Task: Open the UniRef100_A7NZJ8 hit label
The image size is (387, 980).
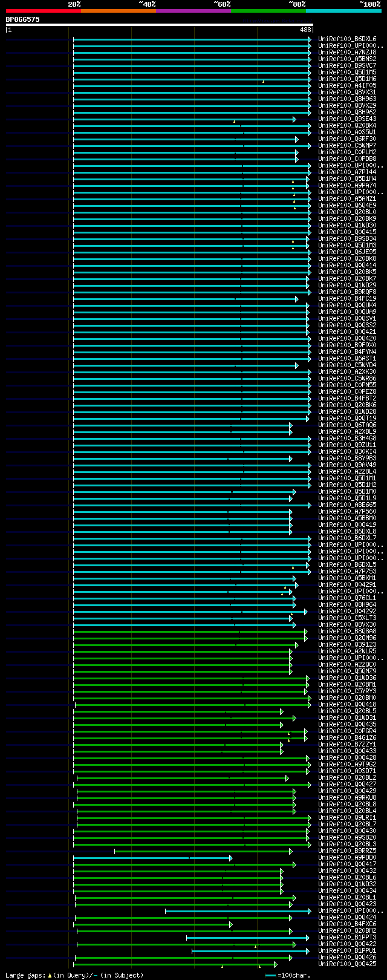Action: (347, 53)
